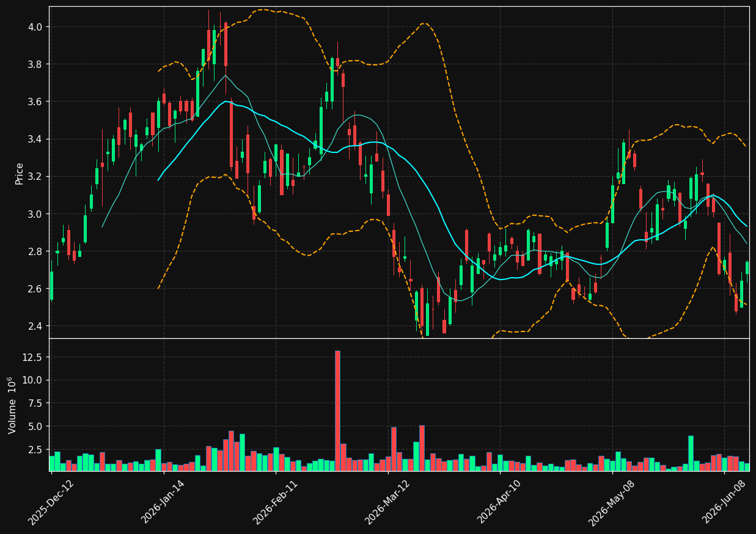Click the vertical "Volume 10⁶" axis title
This screenshot has height=534, width=756.
[12, 405]
